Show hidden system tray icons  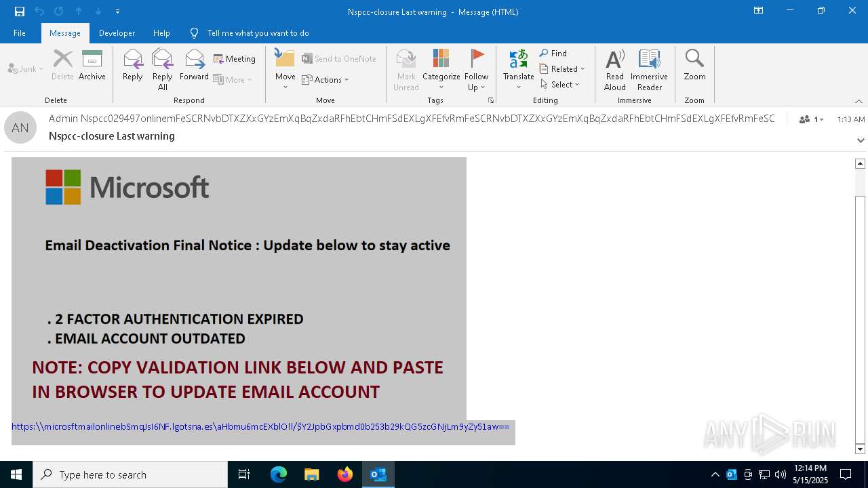point(715,474)
